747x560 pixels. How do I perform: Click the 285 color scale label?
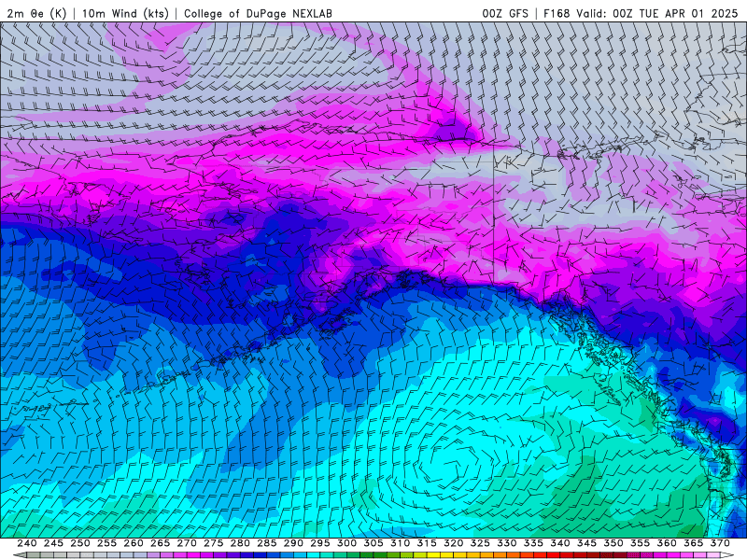click(x=267, y=543)
